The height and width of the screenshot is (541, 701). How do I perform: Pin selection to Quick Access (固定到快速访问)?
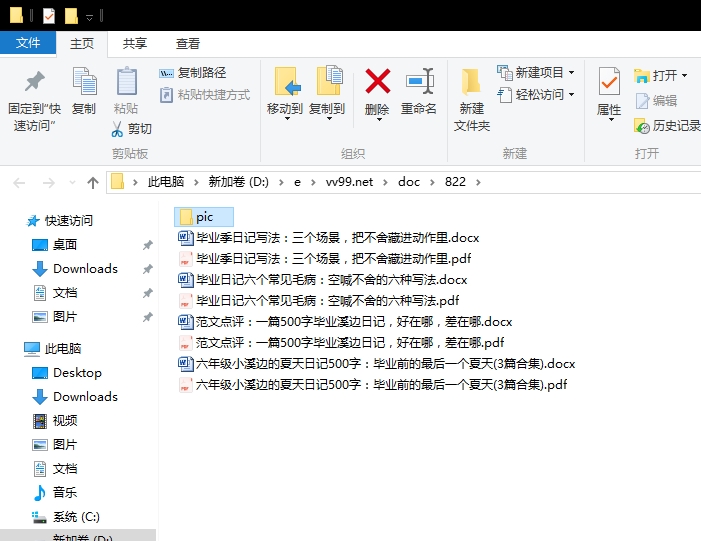click(34, 101)
